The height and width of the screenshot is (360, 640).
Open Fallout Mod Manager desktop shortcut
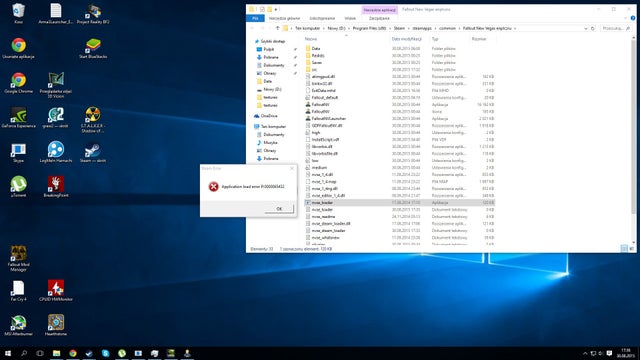[18, 258]
